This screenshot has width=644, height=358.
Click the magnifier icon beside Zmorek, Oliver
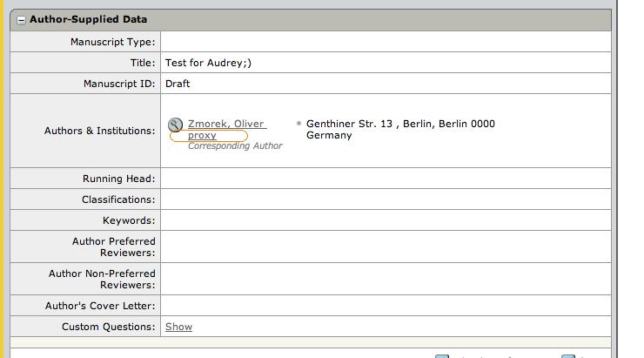click(x=175, y=125)
